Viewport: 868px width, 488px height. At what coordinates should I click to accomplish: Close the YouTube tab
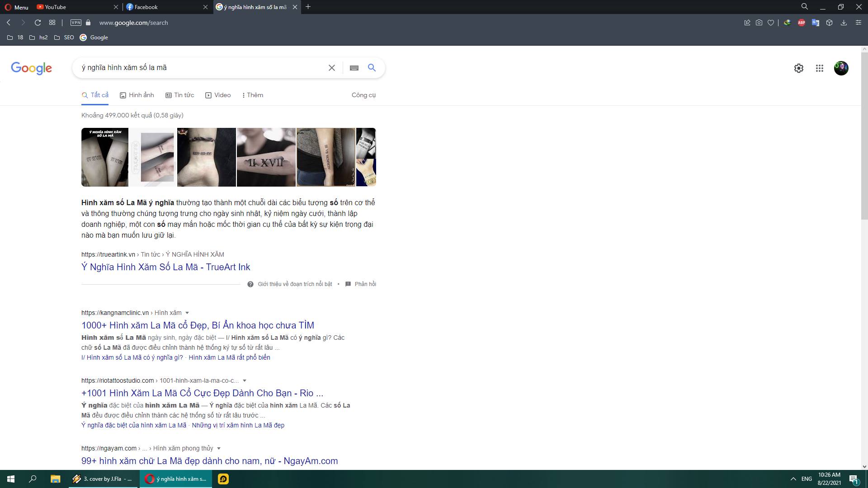[x=116, y=7]
